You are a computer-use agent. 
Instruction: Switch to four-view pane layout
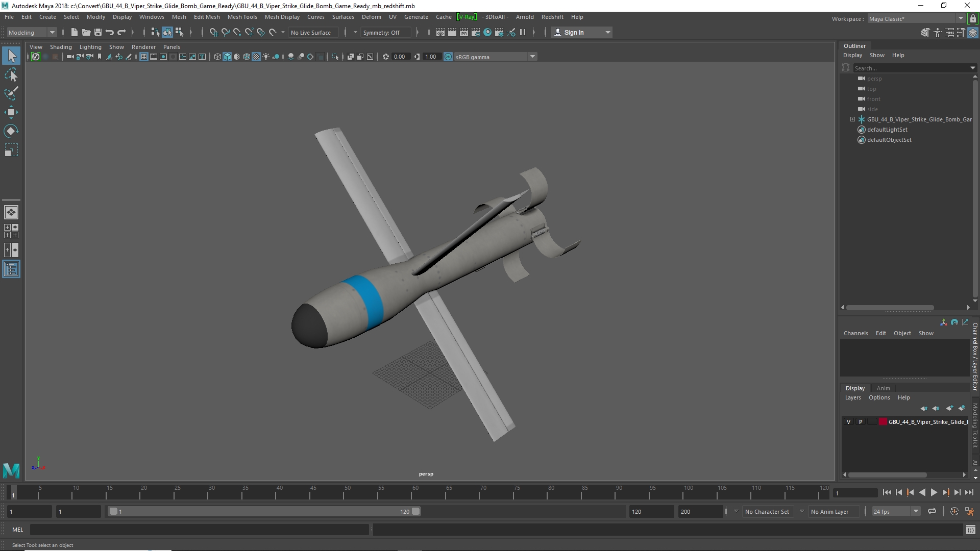[x=11, y=231]
